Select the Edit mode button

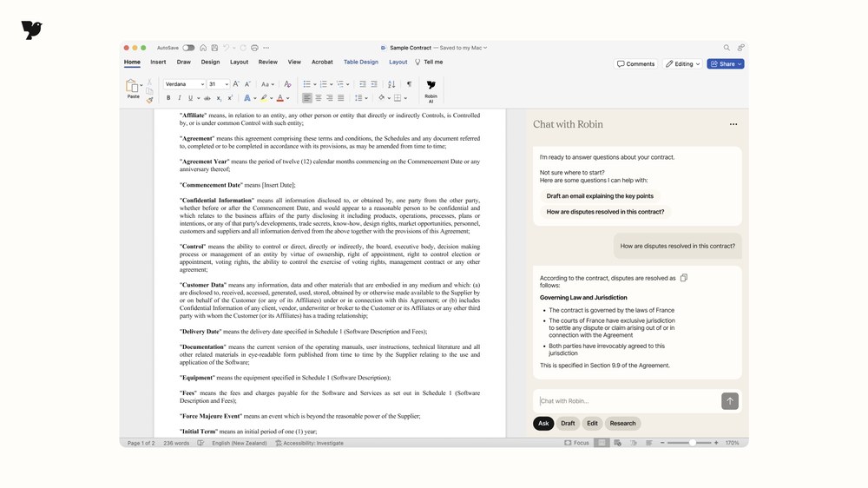tap(592, 423)
